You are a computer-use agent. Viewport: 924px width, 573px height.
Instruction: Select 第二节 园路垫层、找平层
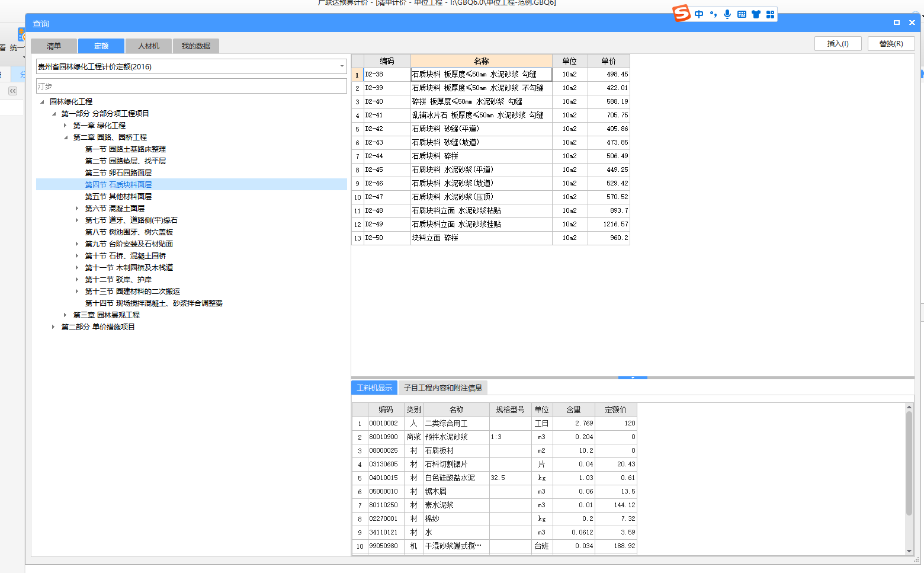click(x=126, y=161)
